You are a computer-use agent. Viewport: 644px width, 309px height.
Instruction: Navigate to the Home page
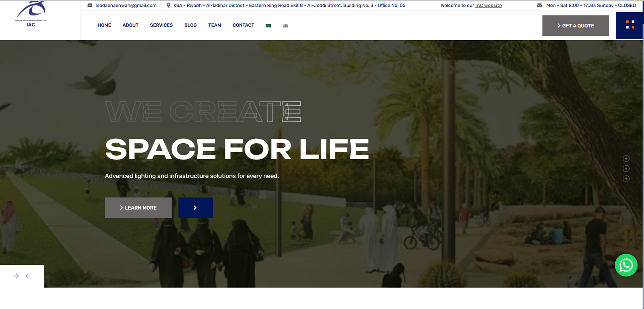104,25
